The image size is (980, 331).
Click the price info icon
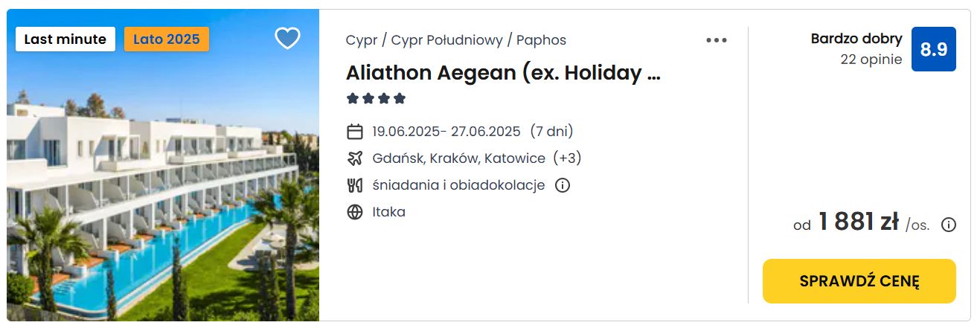tap(949, 225)
